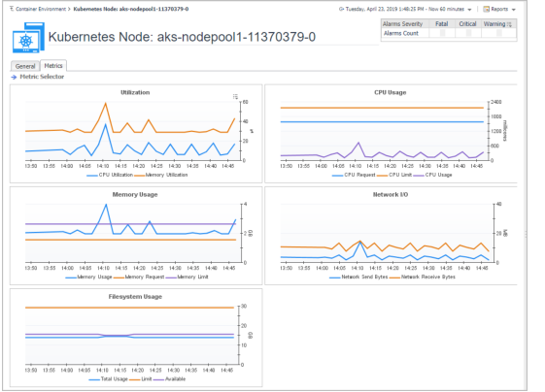
Task: Click the Memory Utilization legend label
Action: point(166,175)
